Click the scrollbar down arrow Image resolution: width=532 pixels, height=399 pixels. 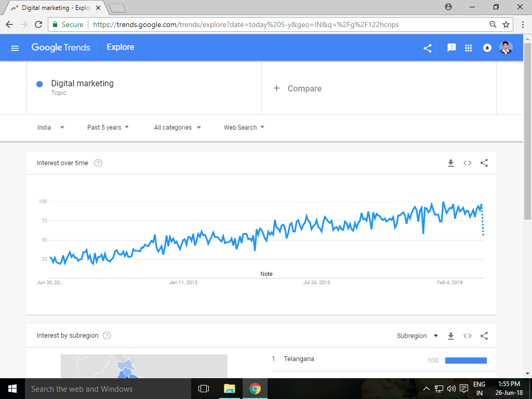tap(528, 374)
